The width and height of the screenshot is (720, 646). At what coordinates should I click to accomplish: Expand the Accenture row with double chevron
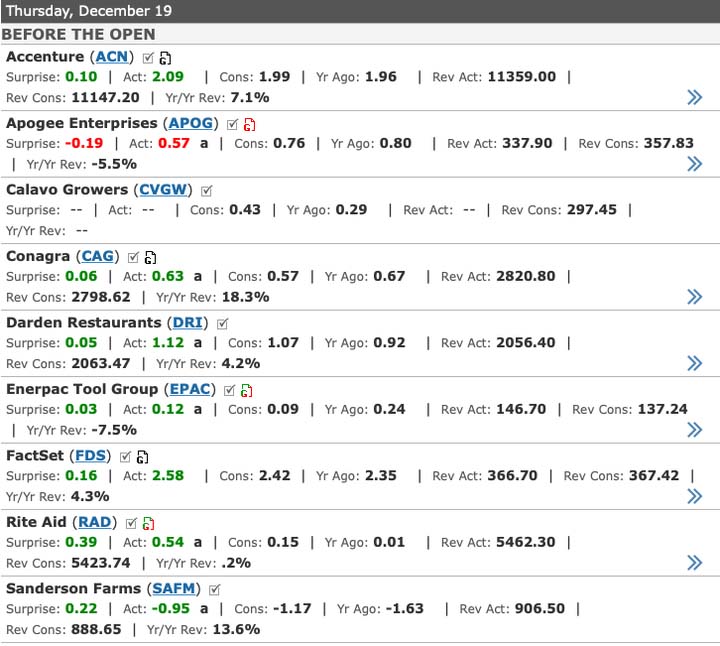694,97
